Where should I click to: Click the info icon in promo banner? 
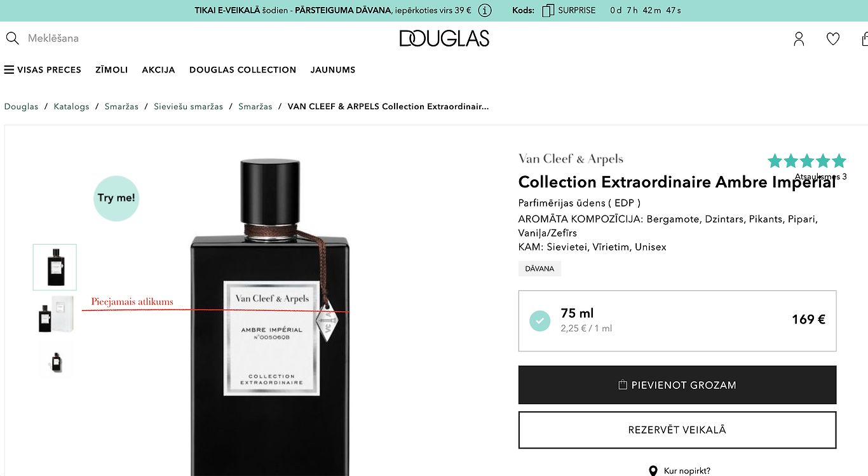click(485, 11)
